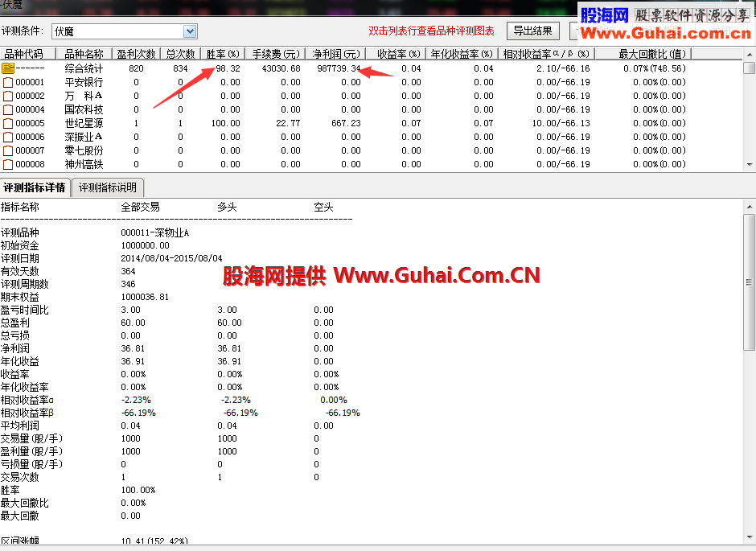Select the 零七股份 row
This screenshot has width=756, height=551.
372,150
